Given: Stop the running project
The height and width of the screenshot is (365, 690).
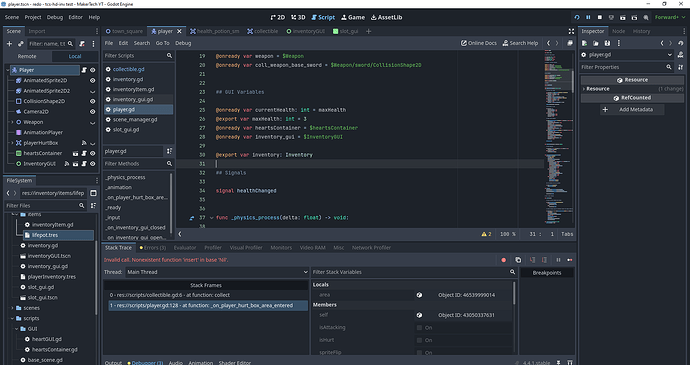Looking at the screenshot, I should (599, 17).
